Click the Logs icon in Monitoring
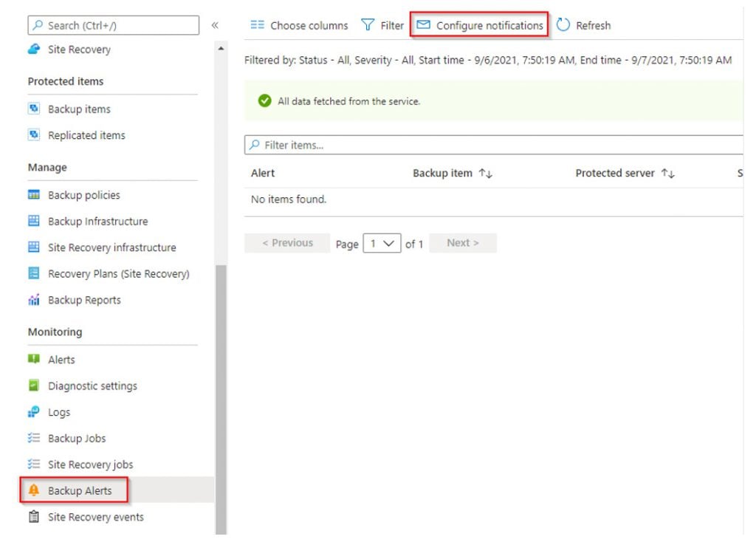This screenshot has height=551, width=756. 33,412
